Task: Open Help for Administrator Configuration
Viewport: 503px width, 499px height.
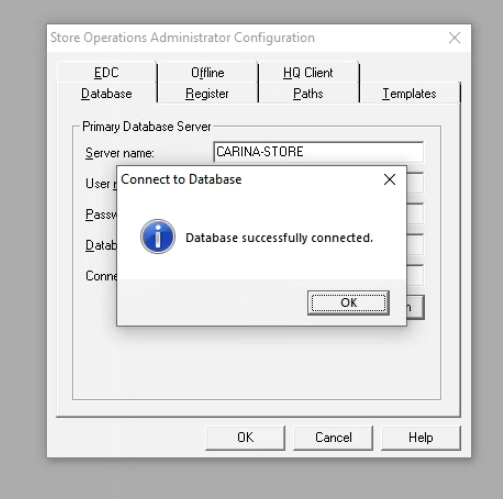Action: [x=421, y=438]
